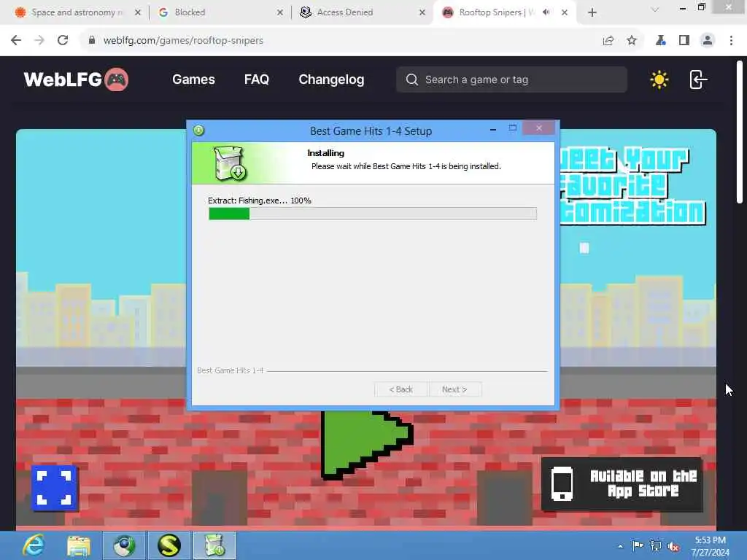
Task: Click the WebLFG login icon
Action: 698,79
